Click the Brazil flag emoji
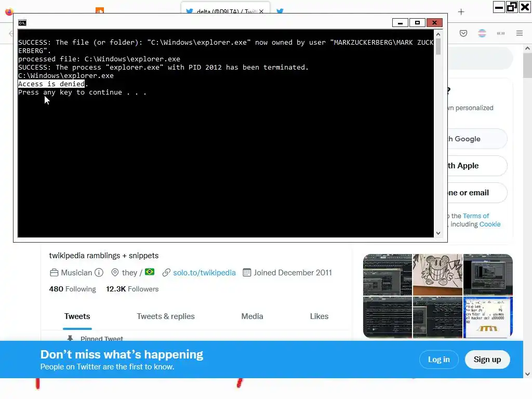This screenshot has height=399, width=532. (150, 272)
